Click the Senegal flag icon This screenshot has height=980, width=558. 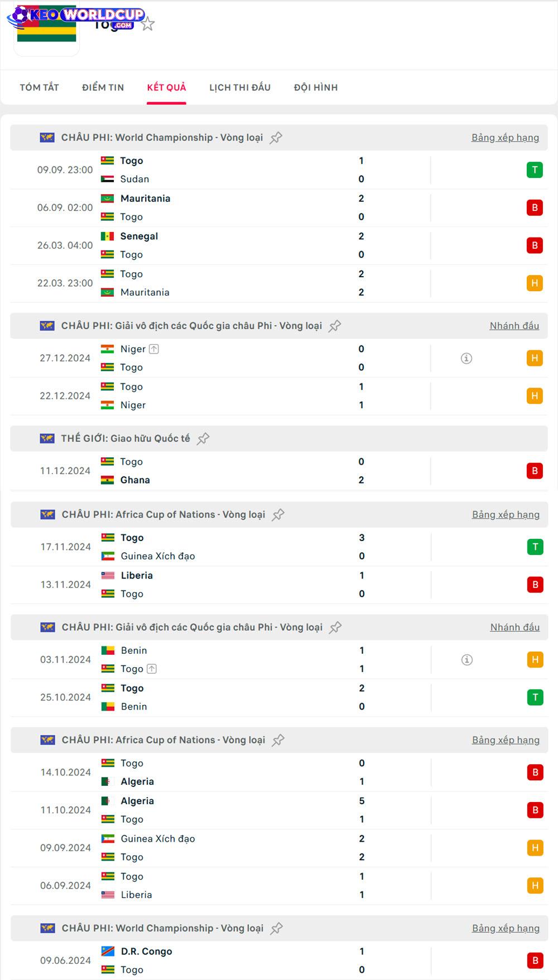pos(107,236)
